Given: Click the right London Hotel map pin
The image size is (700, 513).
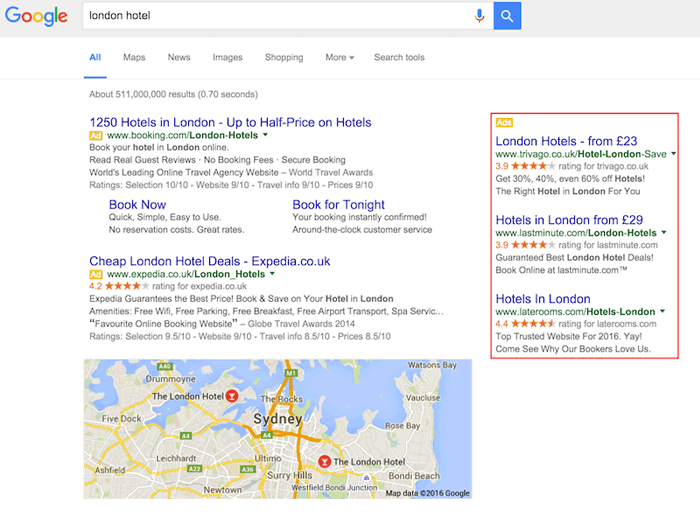Looking at the screenshot, I should [x=323, y=461].
